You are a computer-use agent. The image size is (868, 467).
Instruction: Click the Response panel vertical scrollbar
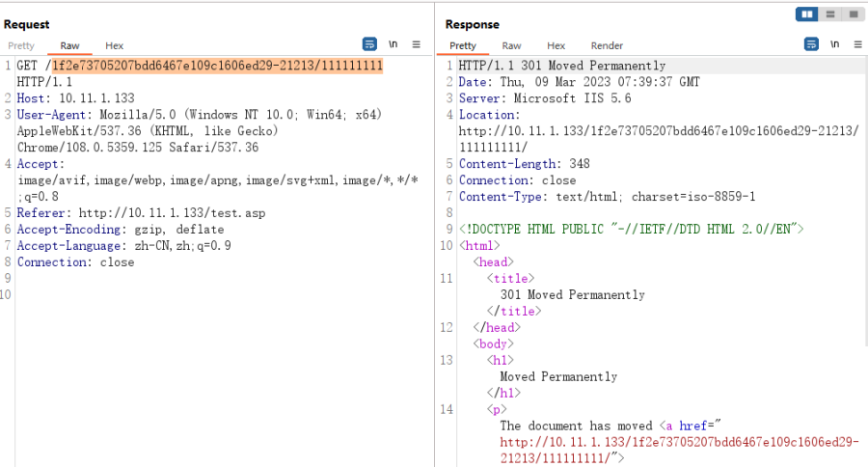[x=865, y=201]
